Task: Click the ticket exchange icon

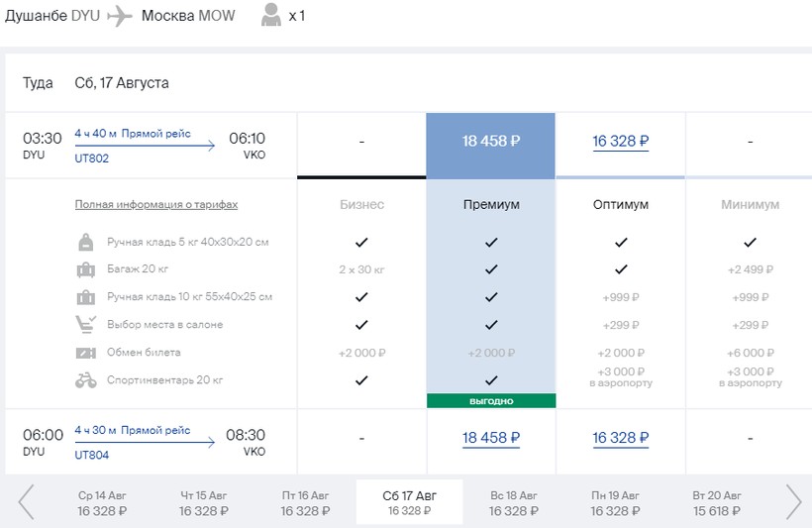Action: (86, 353)
